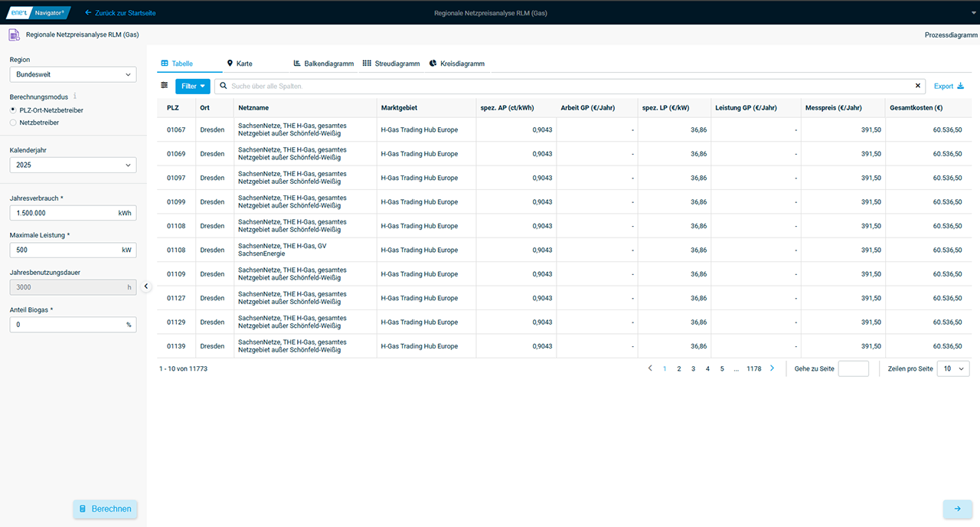This screenshot has height=527, width=980.
Task: Switch to the Karte tab
Action: point(239,64)
